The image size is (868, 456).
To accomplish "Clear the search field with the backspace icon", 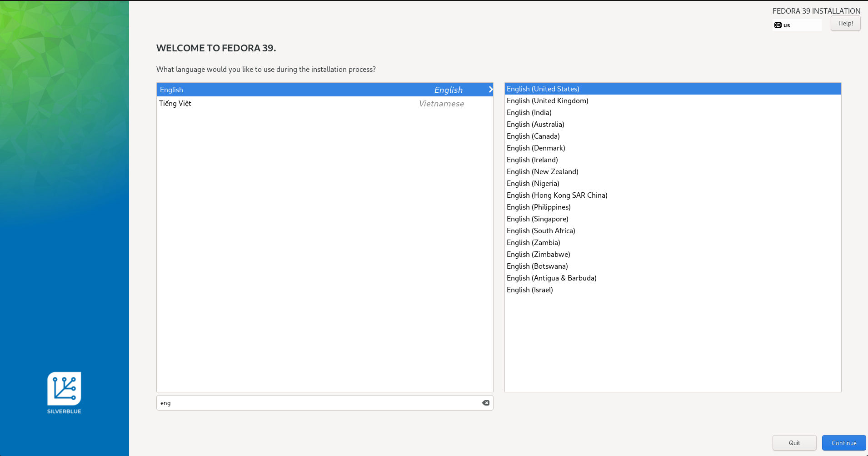I will point(486,403).
